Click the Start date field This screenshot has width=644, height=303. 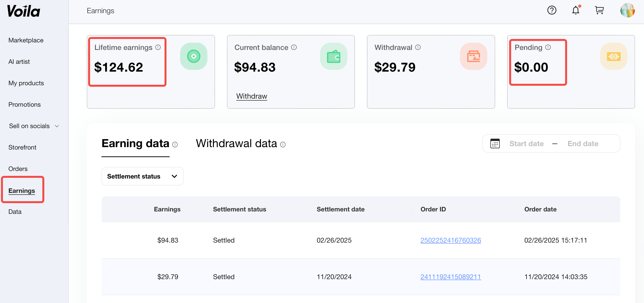526,144
